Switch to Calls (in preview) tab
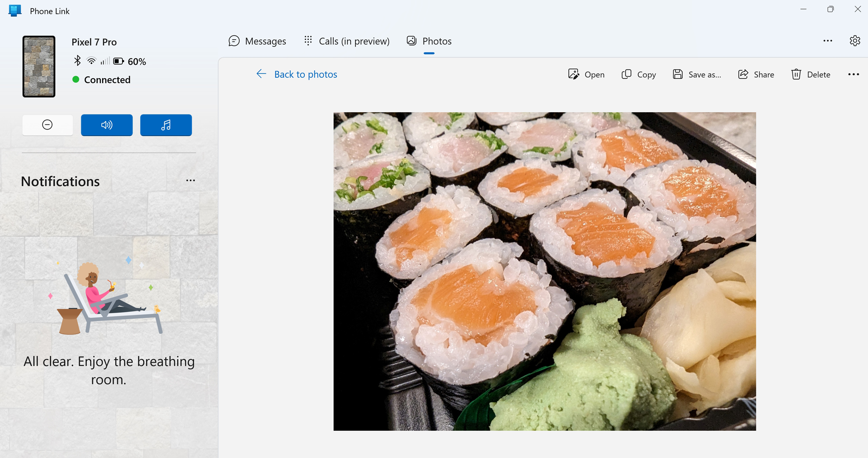868x458 pixels. pyautogui.click(x=346, y=41)
